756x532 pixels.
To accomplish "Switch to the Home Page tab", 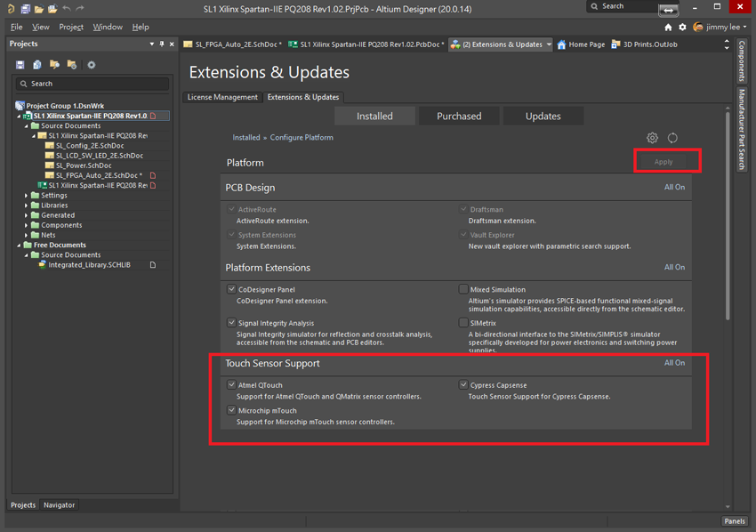I will tap(581, 44).
